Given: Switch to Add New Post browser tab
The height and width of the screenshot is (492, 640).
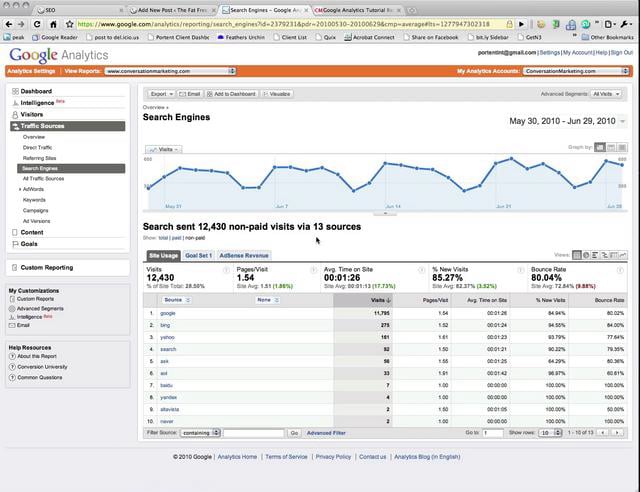Looking at the screenshot, I should point(173,10).
